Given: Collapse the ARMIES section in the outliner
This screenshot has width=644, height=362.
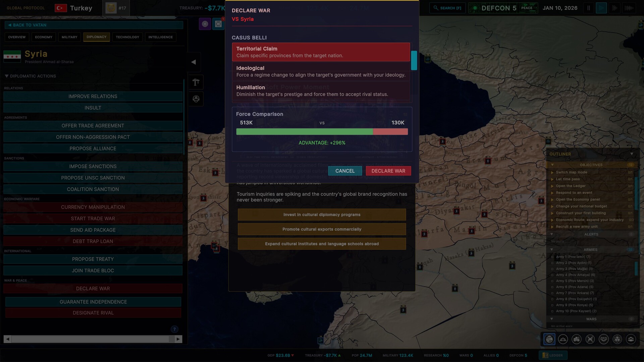Looking at the screenshot, I should (x=552, y=249).
